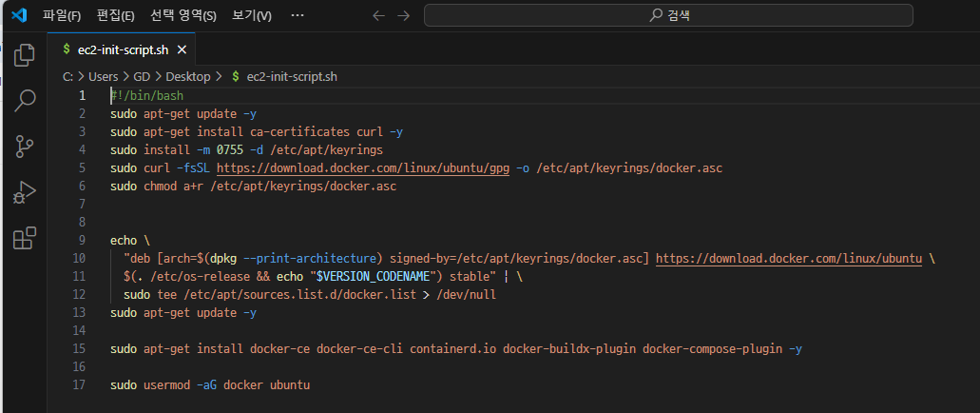Viewport: 980px width, 413px height.
Task: Click '/etc/apt/sources.list.d/docker.list' on line 12
Action: (300, 295)
